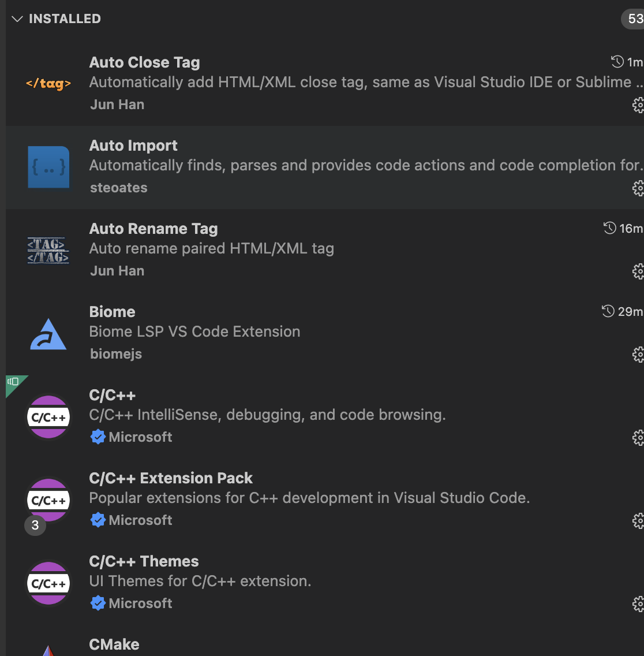Click verified badge on C/C++ Themes

tap(98, 603)
